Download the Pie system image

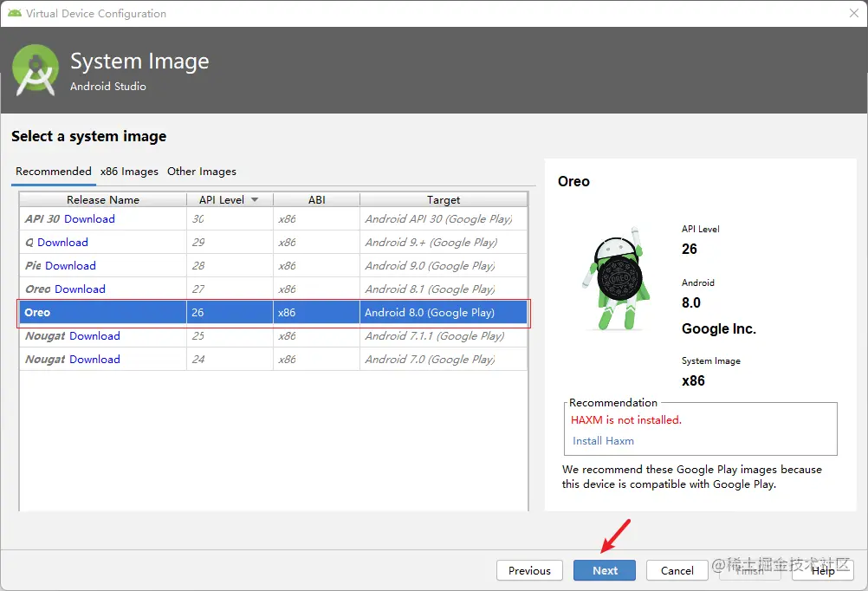point(70,265)
